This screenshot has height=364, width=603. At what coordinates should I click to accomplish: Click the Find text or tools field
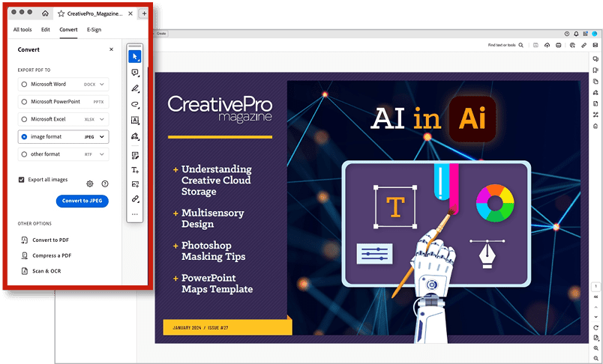[502, 45]
